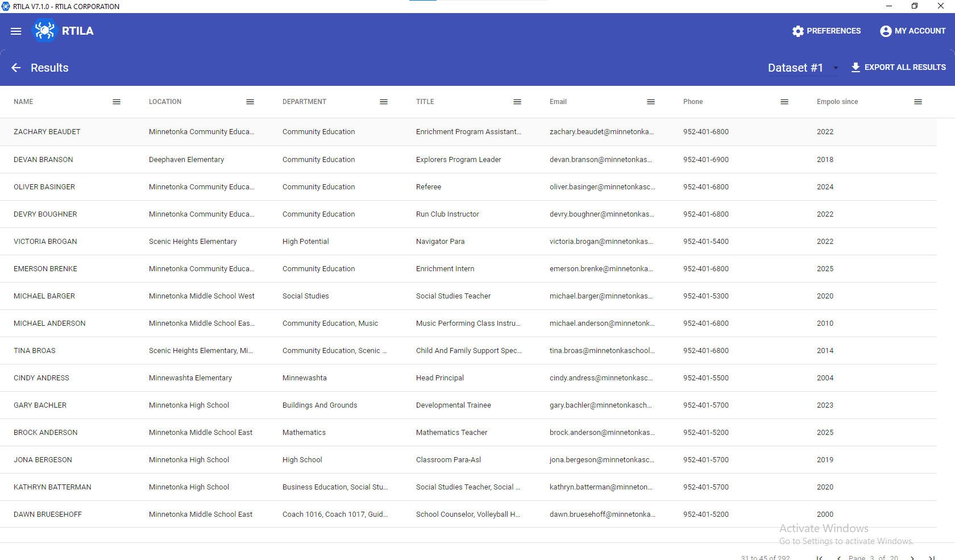Open the LOCATION column menu icon
The height and width of the screenshot is (560, 955).
click(250, 102)
